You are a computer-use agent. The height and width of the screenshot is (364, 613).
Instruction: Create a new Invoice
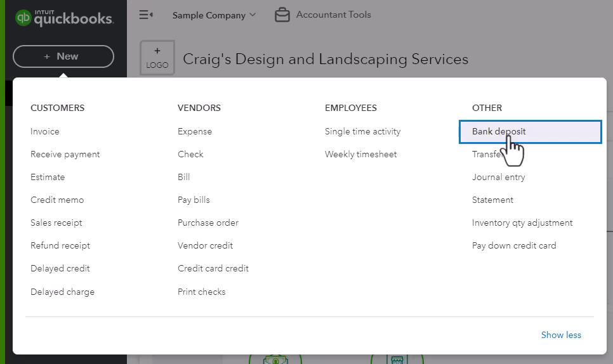tap(45, 132)
